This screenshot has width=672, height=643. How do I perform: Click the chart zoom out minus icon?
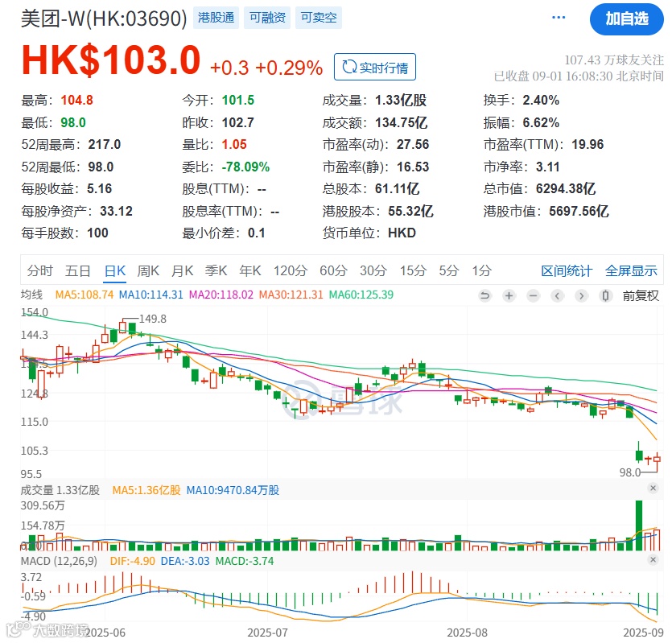pyautogui.click(x=533, y=295)
